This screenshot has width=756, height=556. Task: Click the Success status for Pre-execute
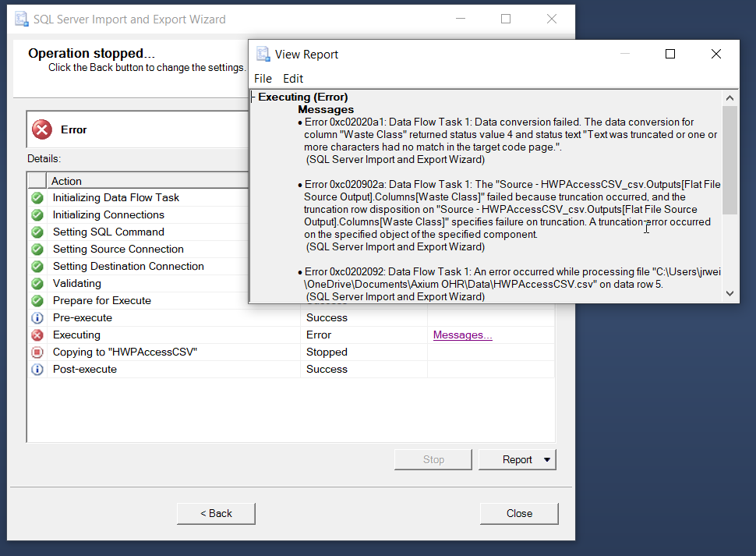327,318
